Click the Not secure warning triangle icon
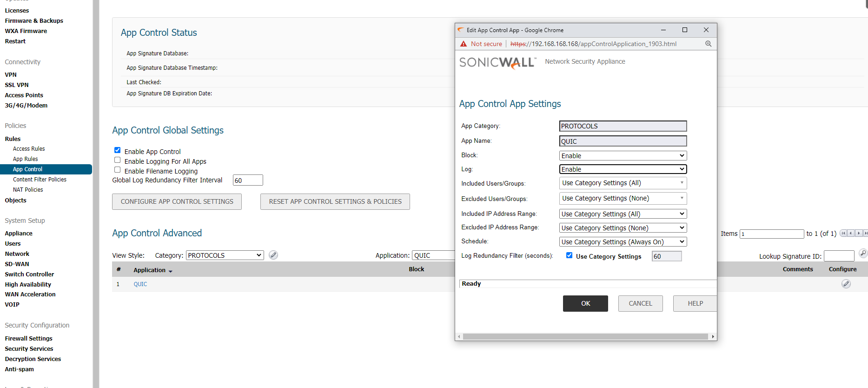 (464, 44)
